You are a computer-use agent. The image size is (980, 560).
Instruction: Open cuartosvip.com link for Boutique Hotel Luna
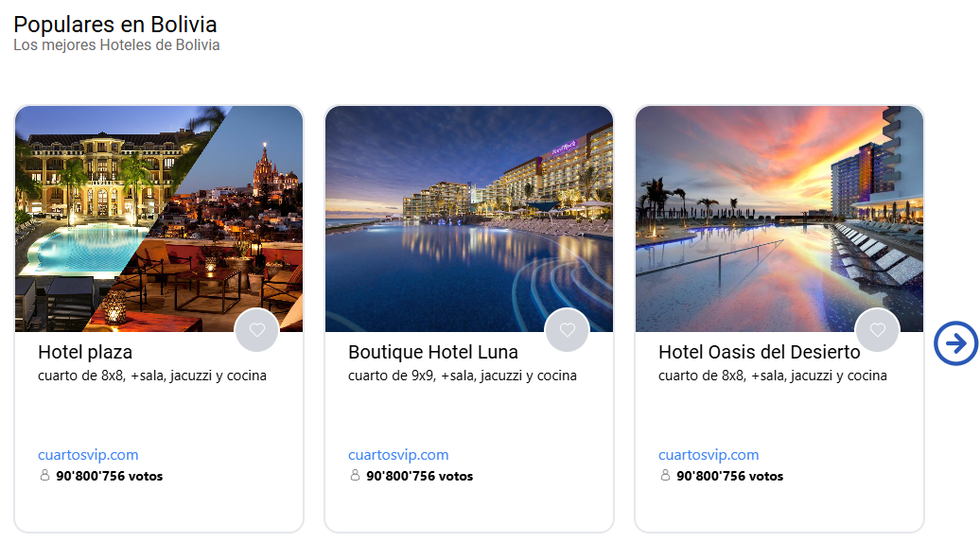coord(398,455)
